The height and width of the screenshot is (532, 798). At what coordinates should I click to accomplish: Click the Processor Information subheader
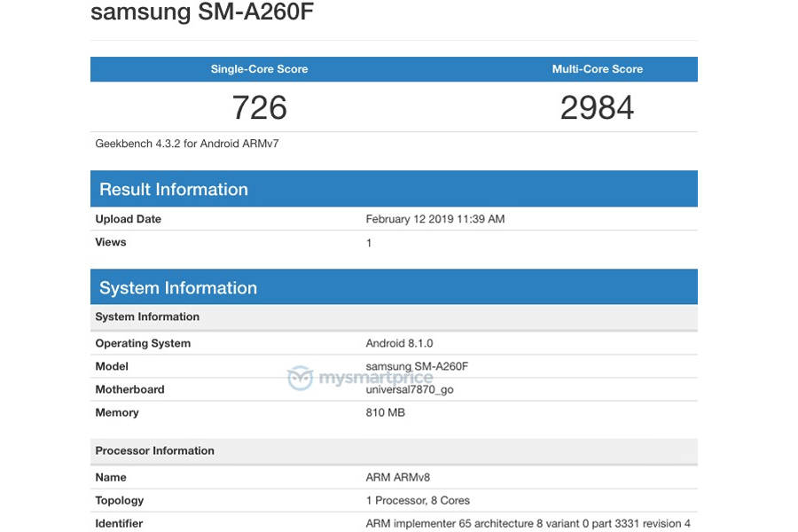[x=394, y=451]
